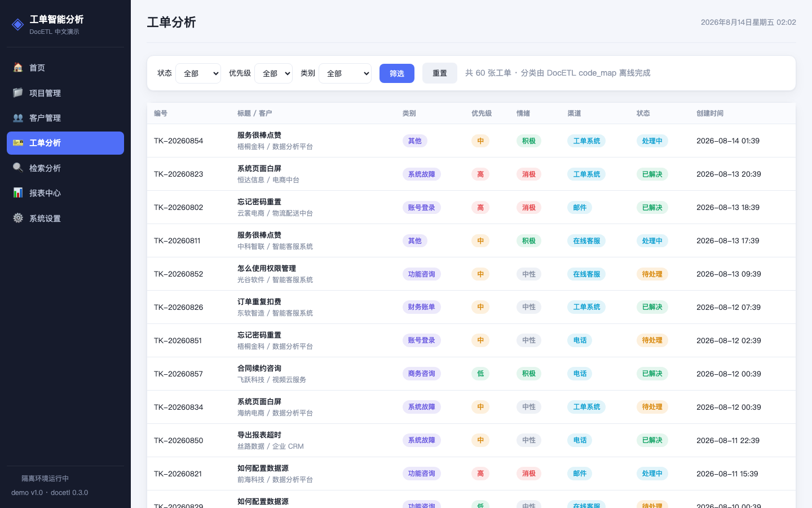Click the folder icon beside 项目管理
This screenshot has width=812, height=508.
pyautogui.click(x=18, y=93)
